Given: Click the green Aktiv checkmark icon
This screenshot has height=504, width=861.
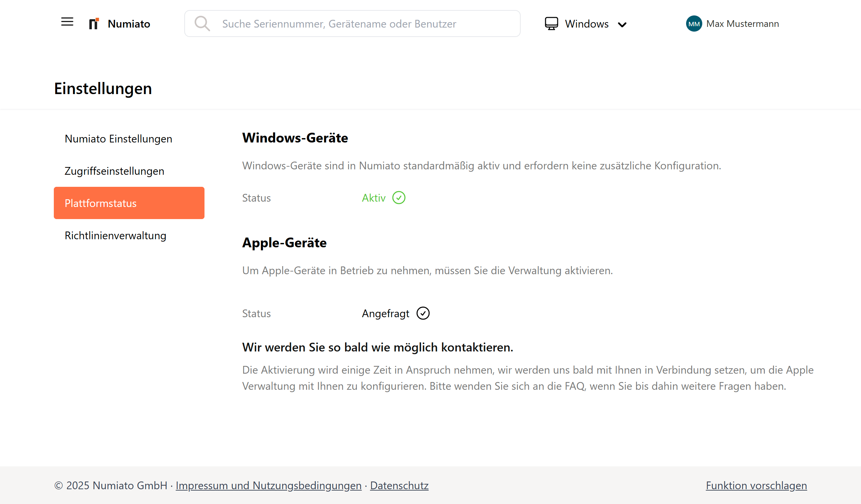Looking at the screenshot, I should point(399,198).
